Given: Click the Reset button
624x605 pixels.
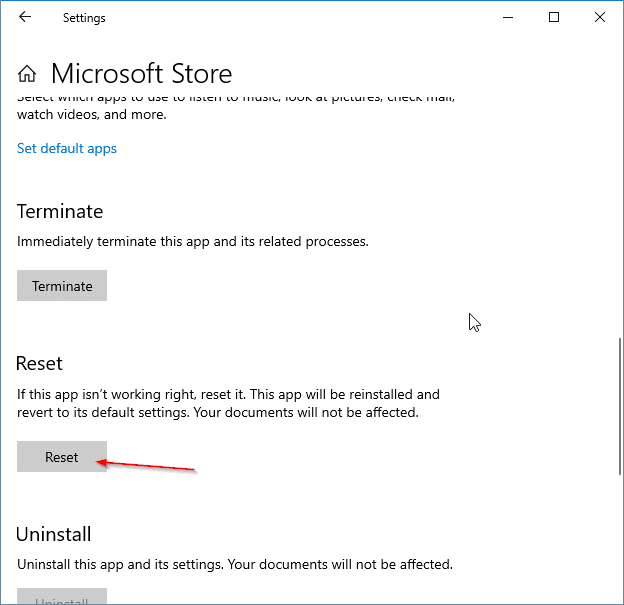Looking at the screenshot, I should [62, 457].
